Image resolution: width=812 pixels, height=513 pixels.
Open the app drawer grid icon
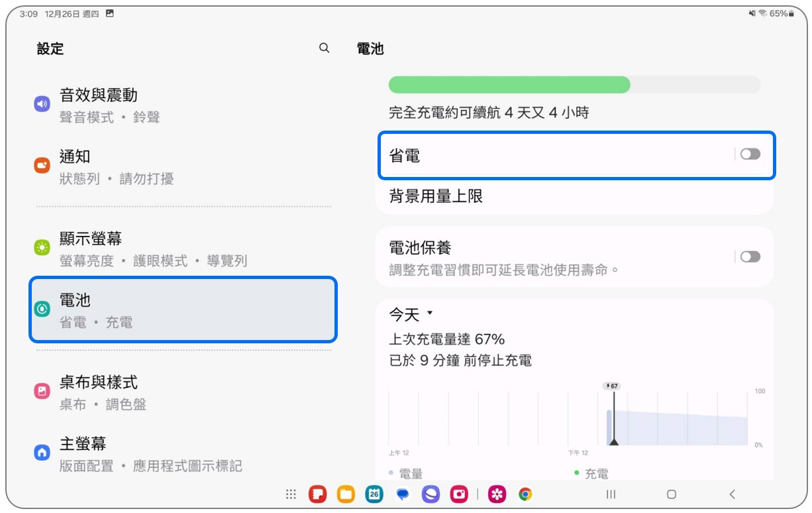click(290, 494)
